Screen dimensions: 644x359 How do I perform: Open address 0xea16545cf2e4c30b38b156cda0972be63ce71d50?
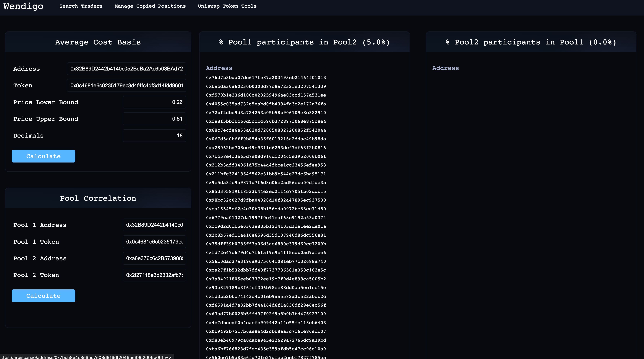(x=266, y=209)
